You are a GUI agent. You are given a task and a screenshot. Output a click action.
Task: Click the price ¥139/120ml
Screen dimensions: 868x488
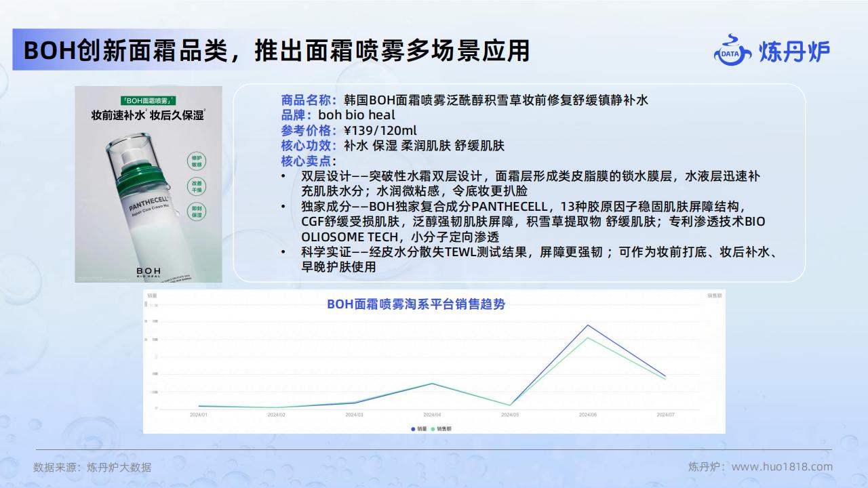coord(380,130)
